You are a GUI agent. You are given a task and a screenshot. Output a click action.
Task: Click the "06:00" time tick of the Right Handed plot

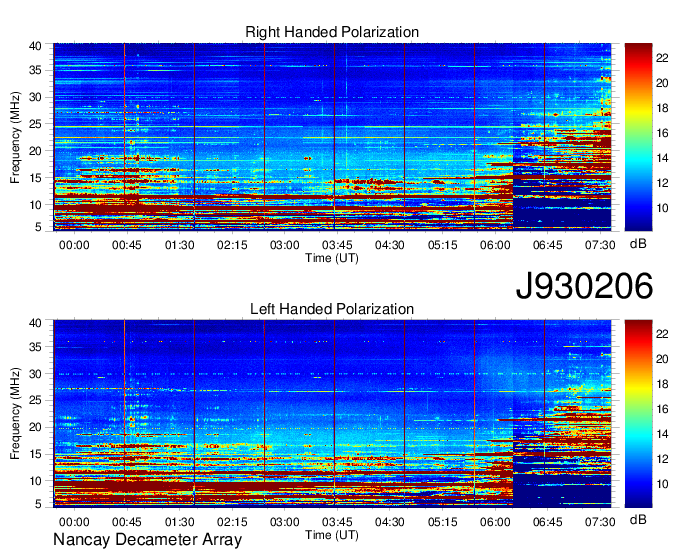pyautogui.click(x=495, y=245)
